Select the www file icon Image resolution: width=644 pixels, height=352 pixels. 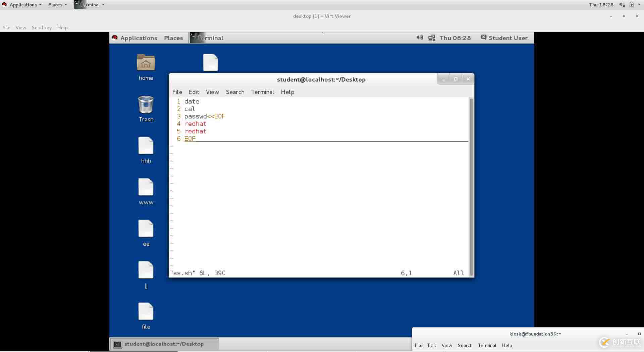pyautogui.click(x=146, y=188)
